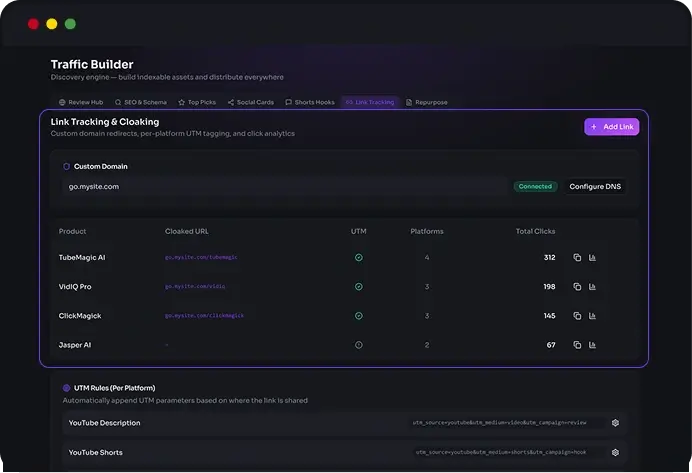Click the ClickMagick UTM check icon
This screenshot has height=473, width=692.
[x=359, y=315]
